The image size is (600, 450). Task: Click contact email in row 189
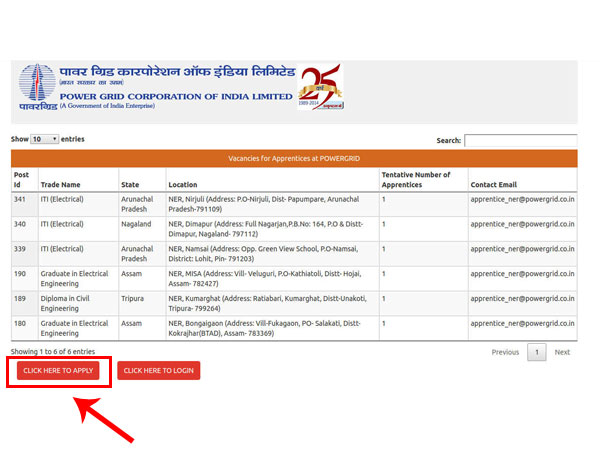coord(522,298)
